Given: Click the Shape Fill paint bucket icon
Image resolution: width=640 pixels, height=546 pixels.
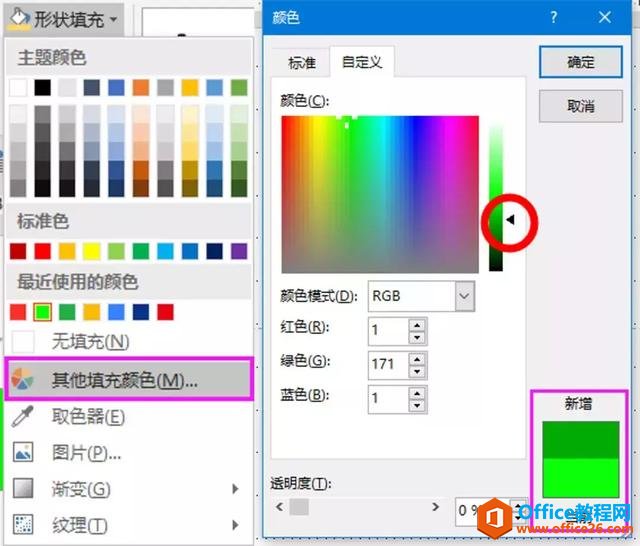Looking at the screenshot, I should (19, 19).
